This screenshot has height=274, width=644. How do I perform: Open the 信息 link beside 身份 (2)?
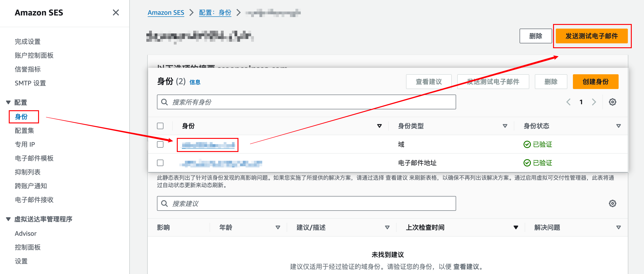tap(195, 82)
